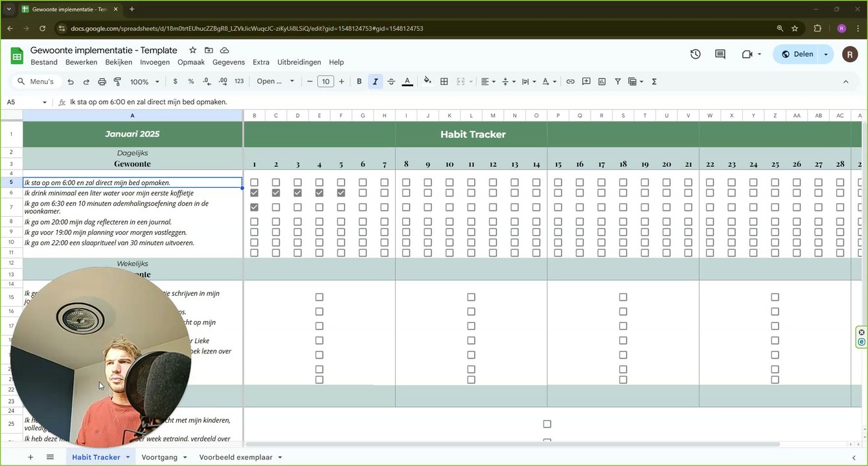Screen dimensions: 868x466
Task: Switch to the Voorbeeld exemplaar sheet tab
Action: click(236, 457)
